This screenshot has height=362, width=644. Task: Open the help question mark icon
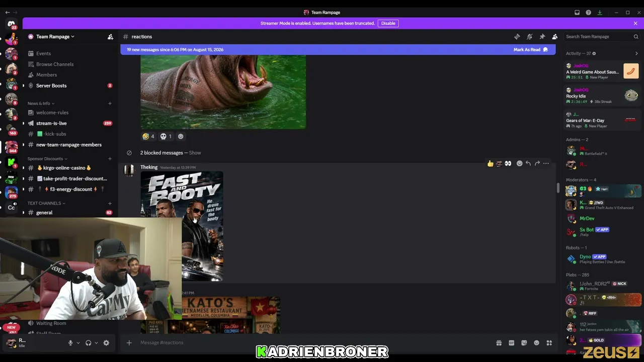tap(588, 13)
